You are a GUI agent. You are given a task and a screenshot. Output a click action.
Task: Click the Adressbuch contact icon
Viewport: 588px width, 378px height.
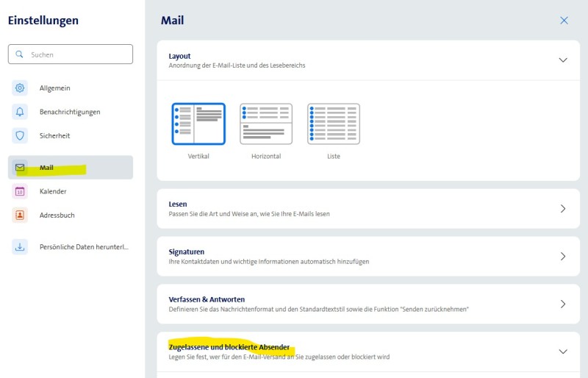point(20,215)
